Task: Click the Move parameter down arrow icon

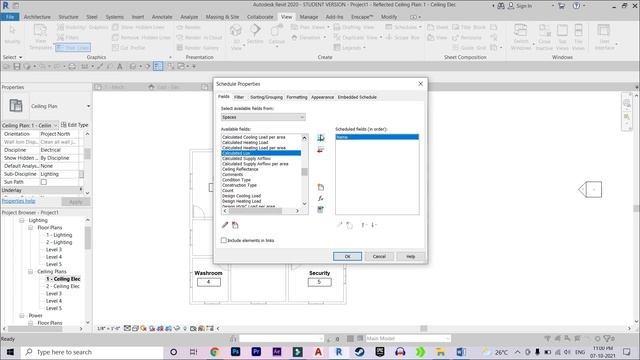Action: click(x=373, y=225)
